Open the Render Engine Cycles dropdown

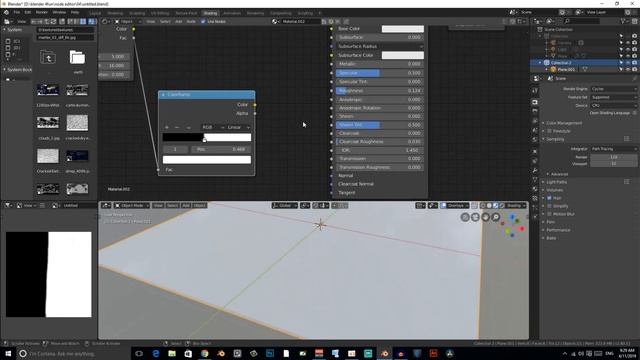[x=613, y=89]
